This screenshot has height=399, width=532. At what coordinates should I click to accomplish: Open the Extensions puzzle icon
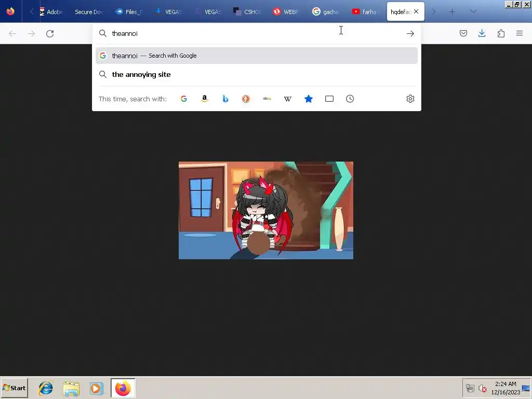501,33
